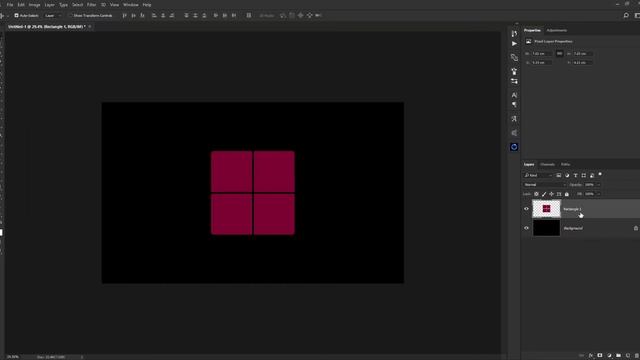Open the Filter menu
The width and height of the screenshot is (640, 360).
pos(91,5)
